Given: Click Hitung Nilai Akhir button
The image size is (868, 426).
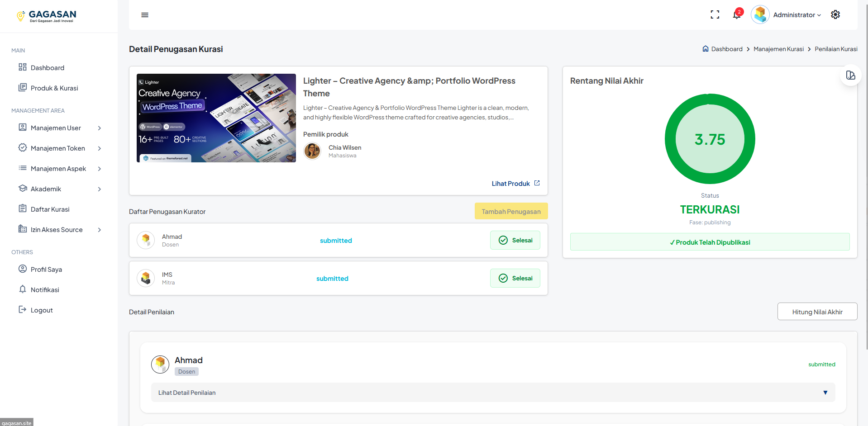Looking at the screenshot, I should click(817, 312).
